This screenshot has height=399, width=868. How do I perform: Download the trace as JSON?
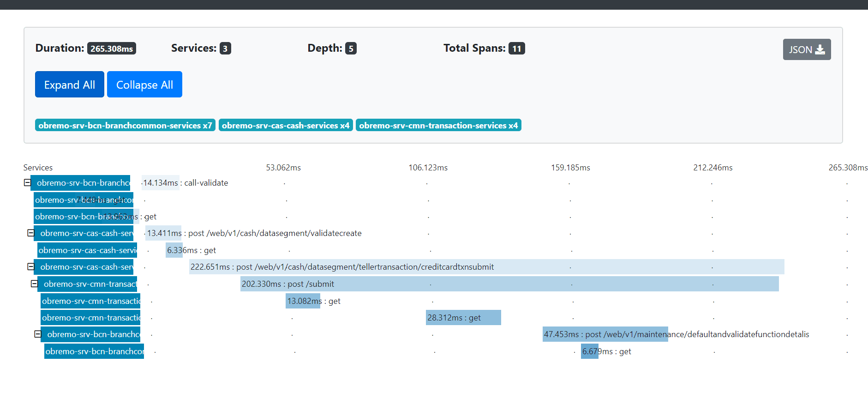pyautogui.click(x=807, y=49)
